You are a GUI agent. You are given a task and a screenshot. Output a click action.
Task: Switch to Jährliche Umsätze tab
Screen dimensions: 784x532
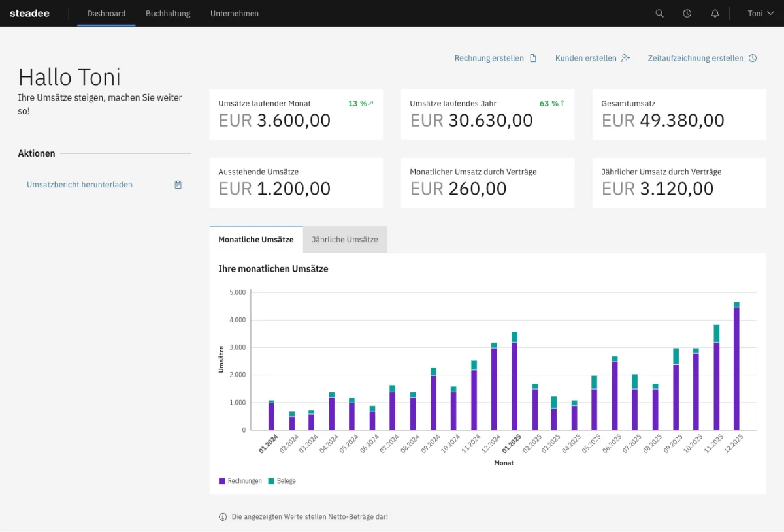(345, 240)
